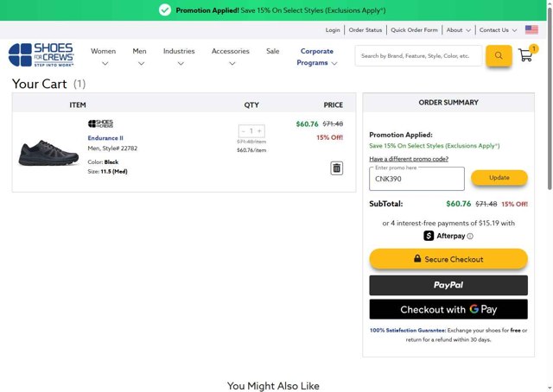Go home via Shoes For Crews logo
The height and width of the screenshot is (392, 553).
click(x=41, y=55)
